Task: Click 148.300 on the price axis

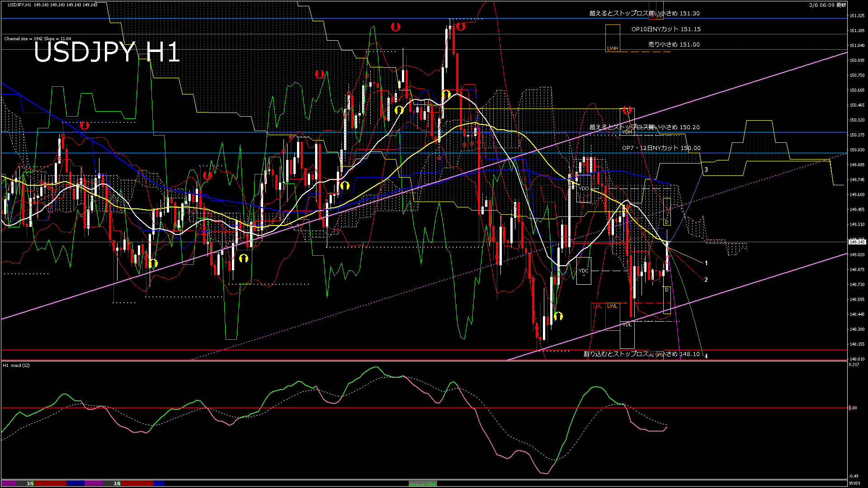Action: coord(857,329)
